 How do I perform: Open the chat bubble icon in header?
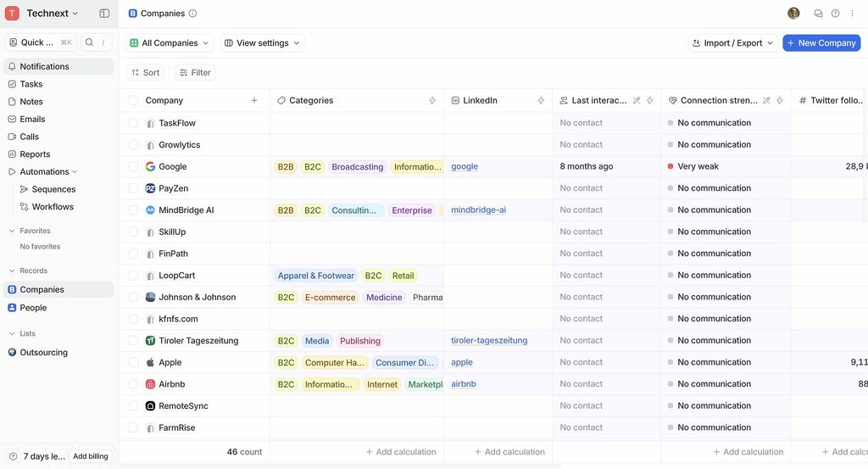(818, 14)
